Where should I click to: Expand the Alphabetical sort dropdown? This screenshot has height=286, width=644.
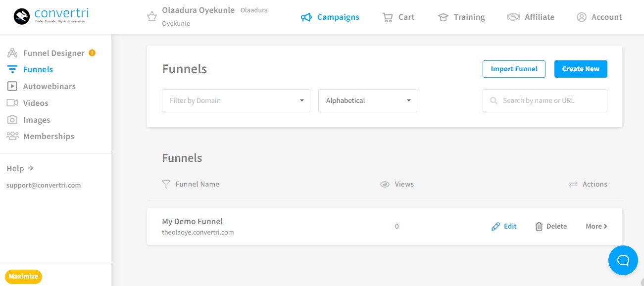pyautogui.click(x=367, y=101)
